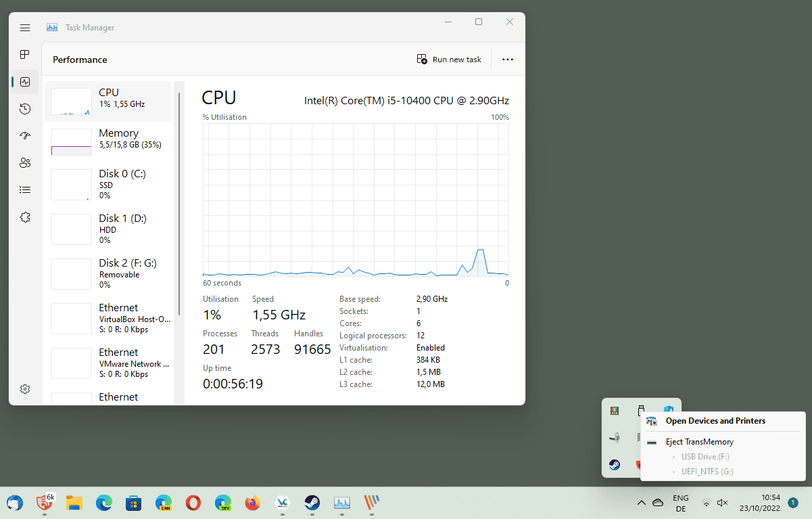Click the Virtualisation Enabled value
Screen dimensions: 812x519
point(431,347)
